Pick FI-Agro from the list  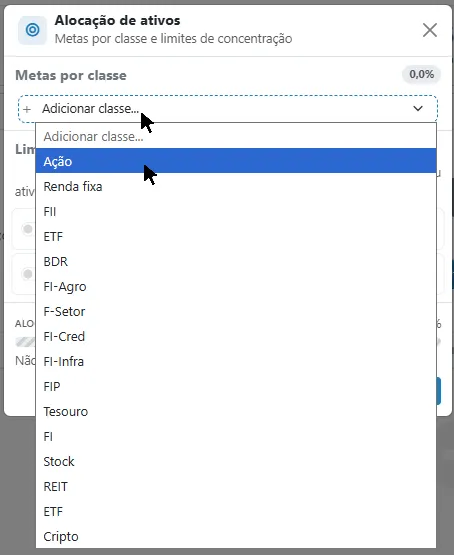pos(236,286)
